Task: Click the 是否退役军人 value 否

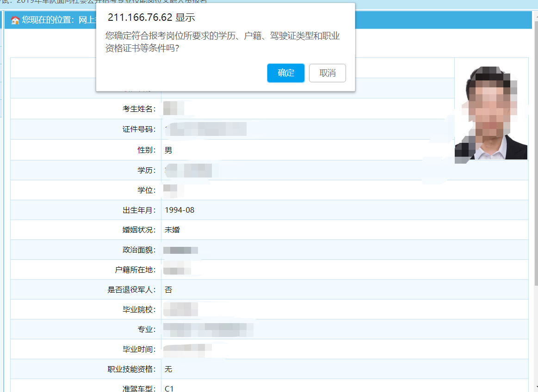Action: (168, 290)
